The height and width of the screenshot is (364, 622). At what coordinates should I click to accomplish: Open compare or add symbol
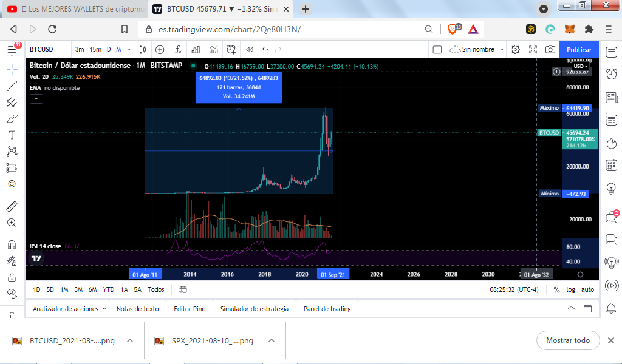(x=160, y=50)
